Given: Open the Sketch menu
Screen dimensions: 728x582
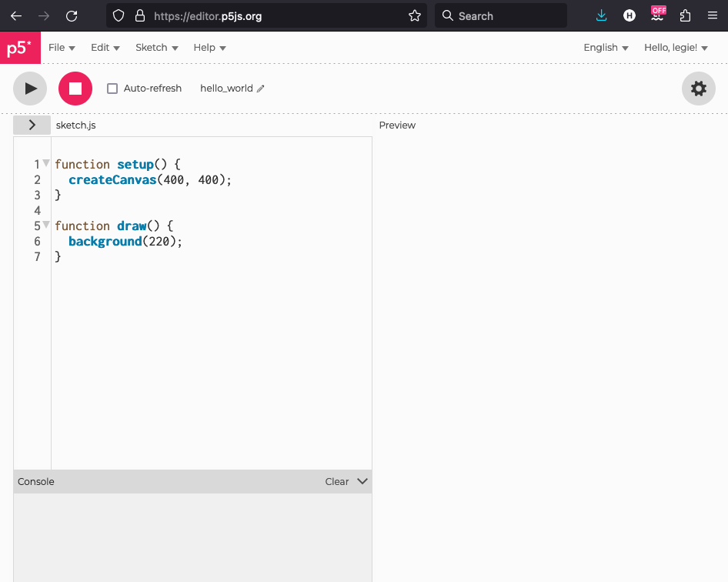Looking at the screenshot, I should coord(156,48).
